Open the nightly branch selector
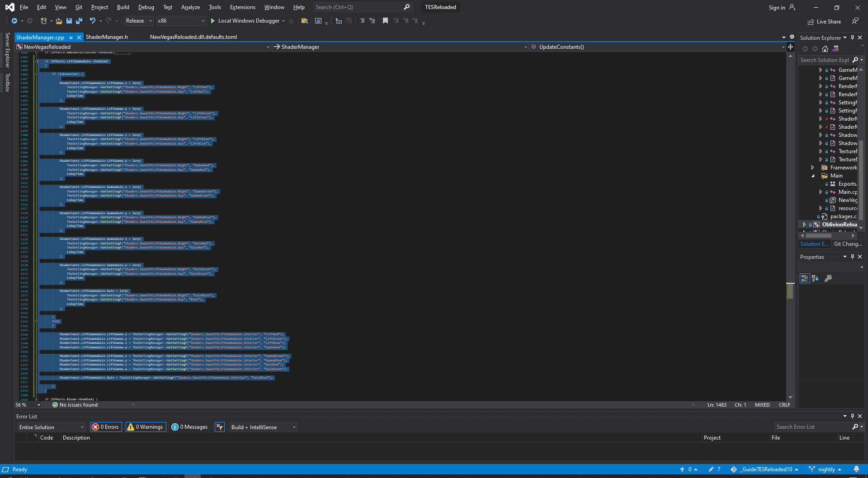 pyautogui.click(x=825, y=469)
